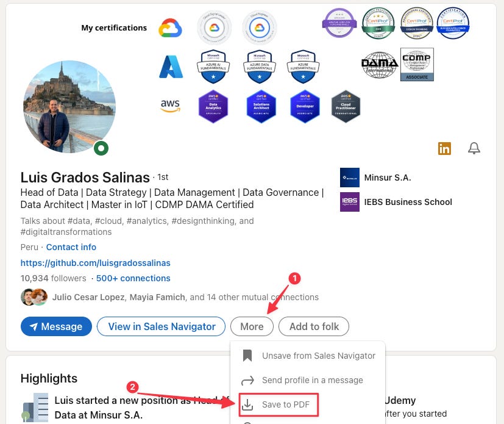This screenshot has width=504, height=424.
Task: Click the Azure AI Fundamentals badge
Action: click(x=213, y=66)
